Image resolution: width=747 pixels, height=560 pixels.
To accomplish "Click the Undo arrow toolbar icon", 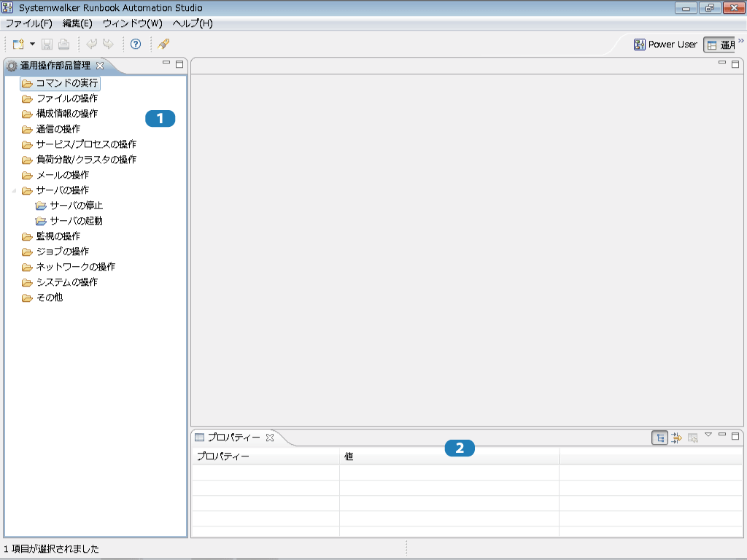I will pyautogui.click(x=91, y=44).
